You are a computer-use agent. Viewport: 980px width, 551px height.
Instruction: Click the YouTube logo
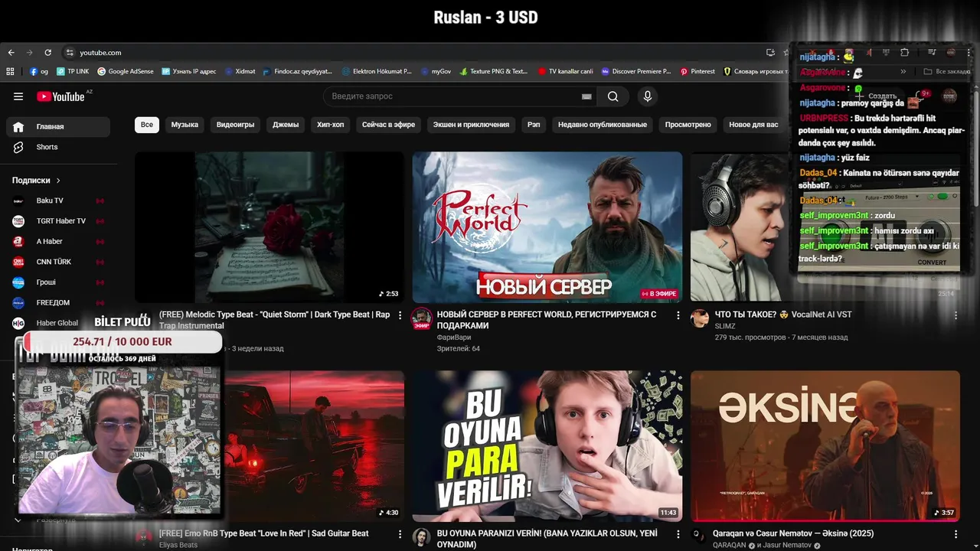(61, 96)
